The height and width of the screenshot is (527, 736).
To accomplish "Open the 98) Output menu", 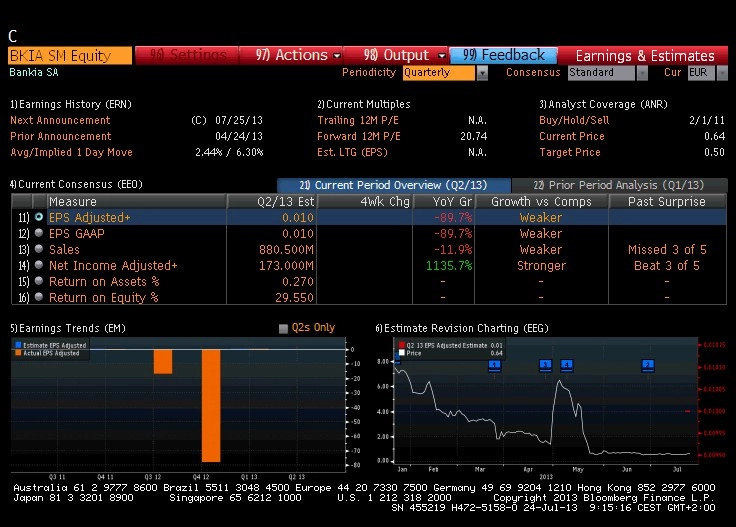I will (x=396, y=55).
